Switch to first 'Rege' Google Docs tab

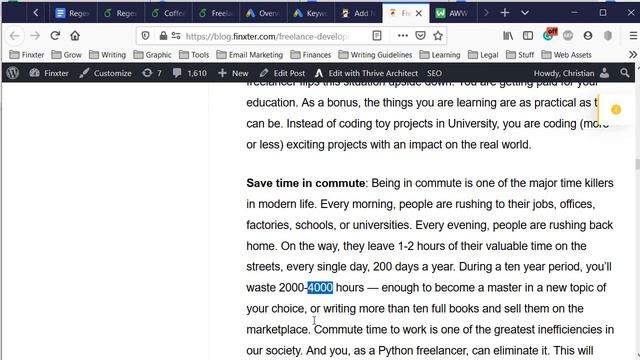coord(72,13)
